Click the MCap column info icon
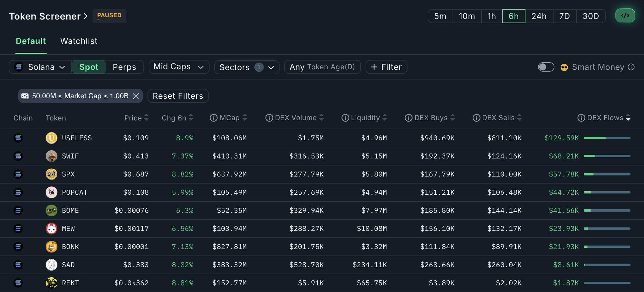This screenshot has width=644, height=292. 214,118
